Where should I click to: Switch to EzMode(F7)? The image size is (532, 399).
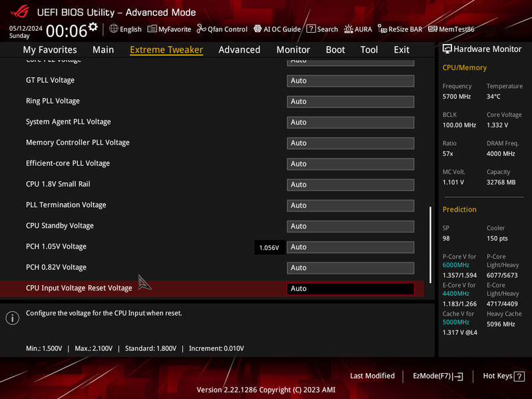point(437,376)
